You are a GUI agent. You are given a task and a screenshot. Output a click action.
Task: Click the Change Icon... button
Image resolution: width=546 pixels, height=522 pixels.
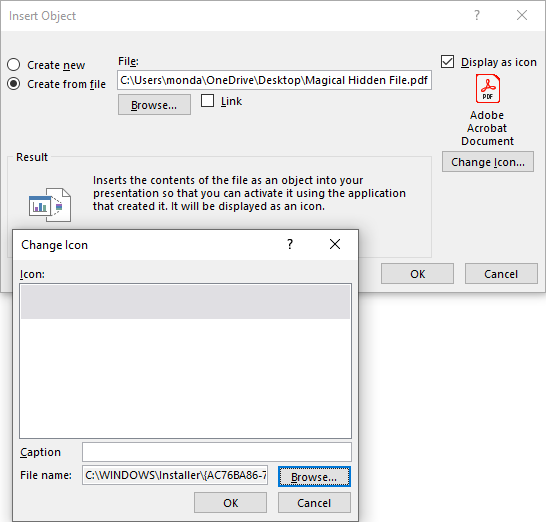pos(488,162)
